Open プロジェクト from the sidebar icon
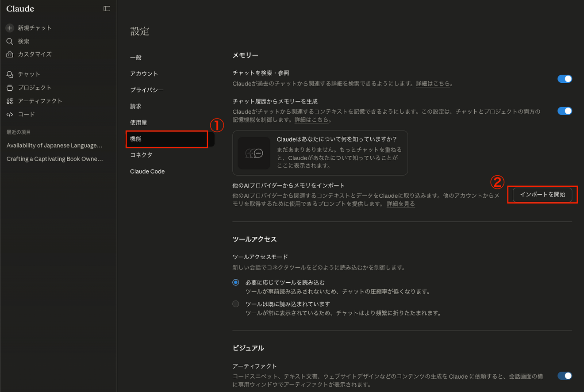Image resolution: width=584 pixels, height=392 pixels. (x=9, y=88)
